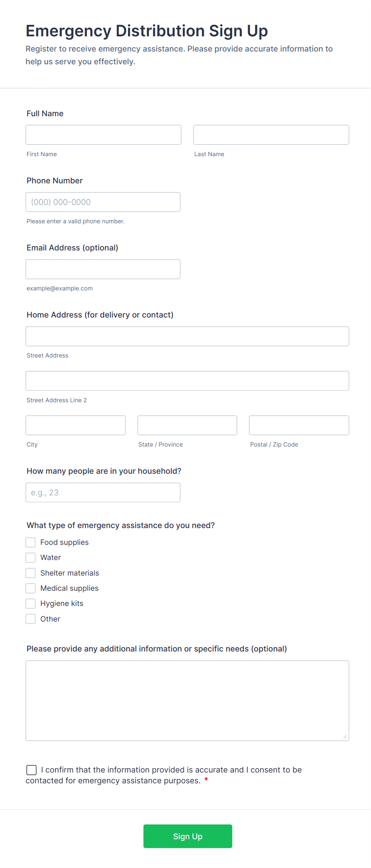Click the State / Province field

tap(187, 425)
